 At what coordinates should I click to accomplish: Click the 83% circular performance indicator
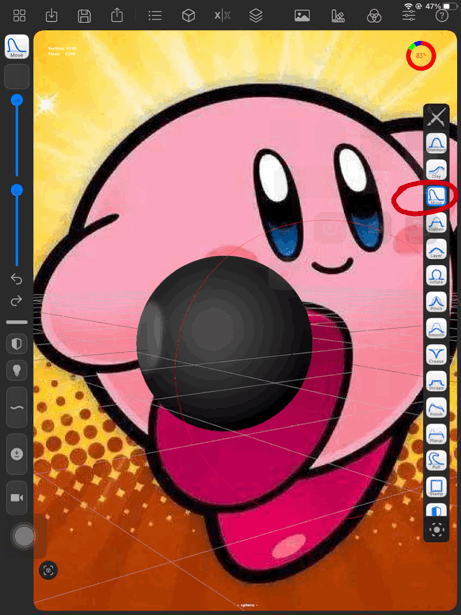click(421, 56)
